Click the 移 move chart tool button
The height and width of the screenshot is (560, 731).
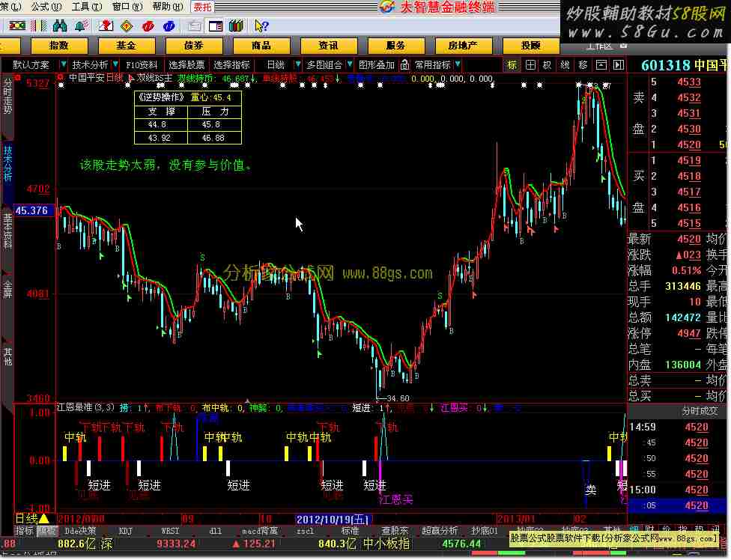(583, 64)
